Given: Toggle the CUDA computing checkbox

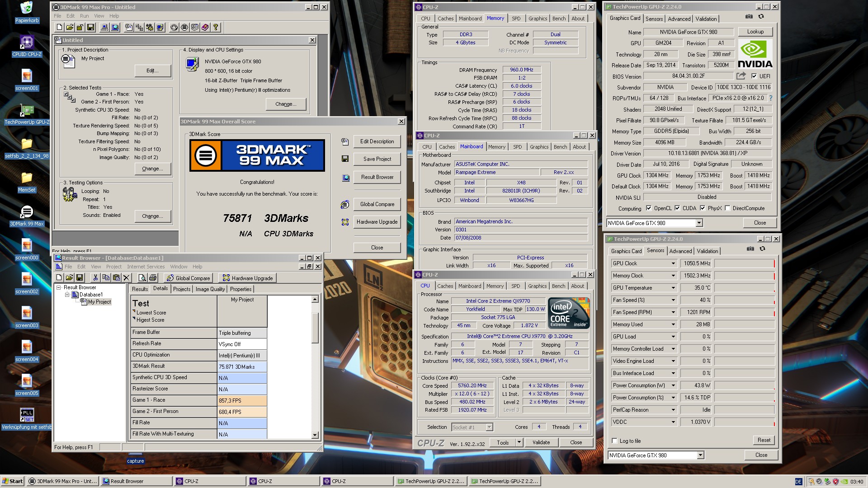Looking at the screenshot, I should coord(677,208).
